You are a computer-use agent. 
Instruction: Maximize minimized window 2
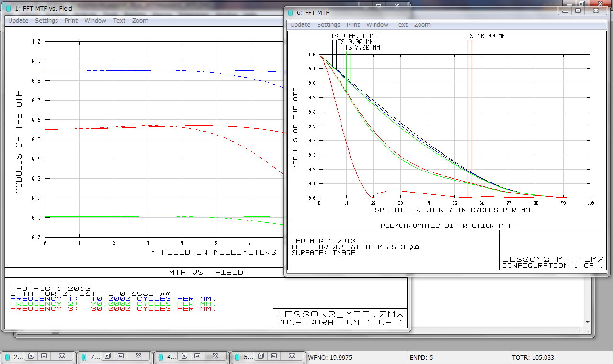point(44,356)
